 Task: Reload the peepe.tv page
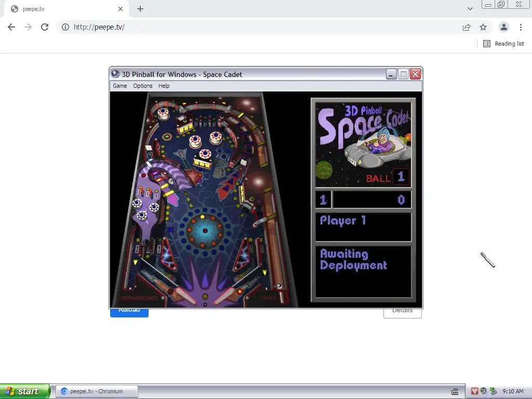point(45,27)
